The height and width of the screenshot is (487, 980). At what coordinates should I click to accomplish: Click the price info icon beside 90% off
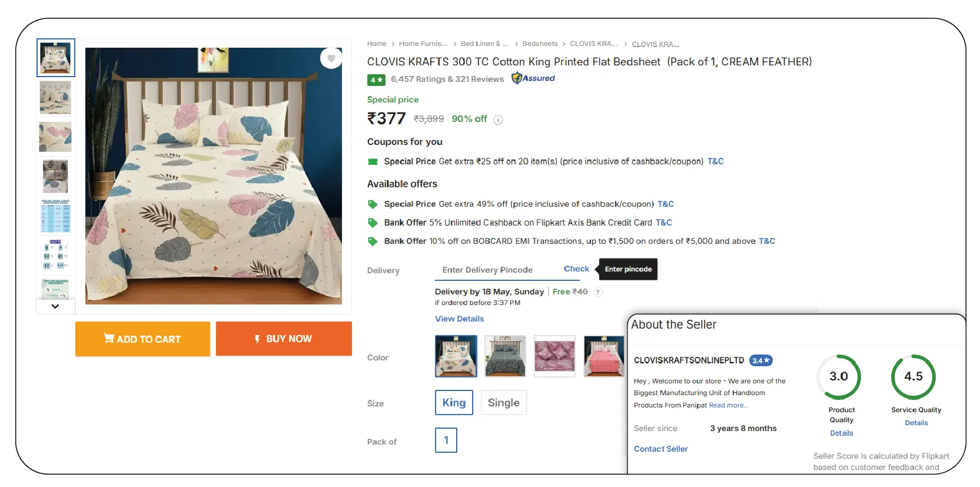tap(498, 120)
